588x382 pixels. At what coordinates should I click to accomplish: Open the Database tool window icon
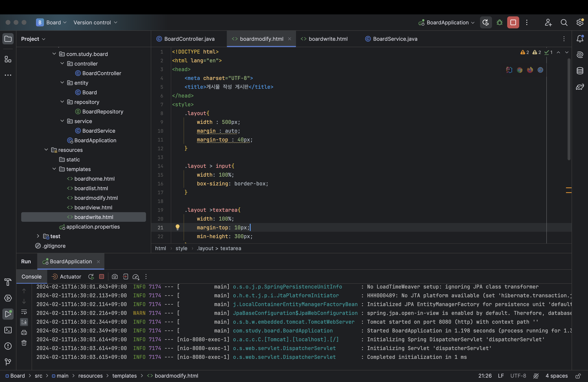[580, 71]
